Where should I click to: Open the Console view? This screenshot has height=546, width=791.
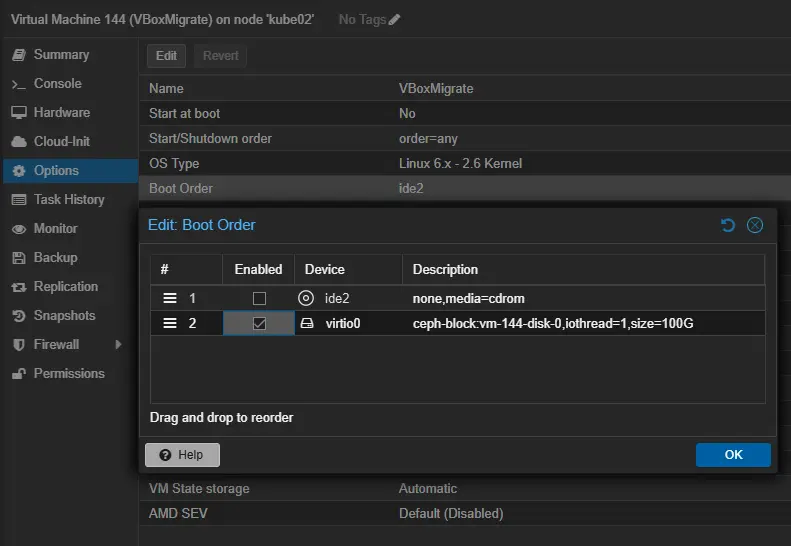tap(57, 84)
